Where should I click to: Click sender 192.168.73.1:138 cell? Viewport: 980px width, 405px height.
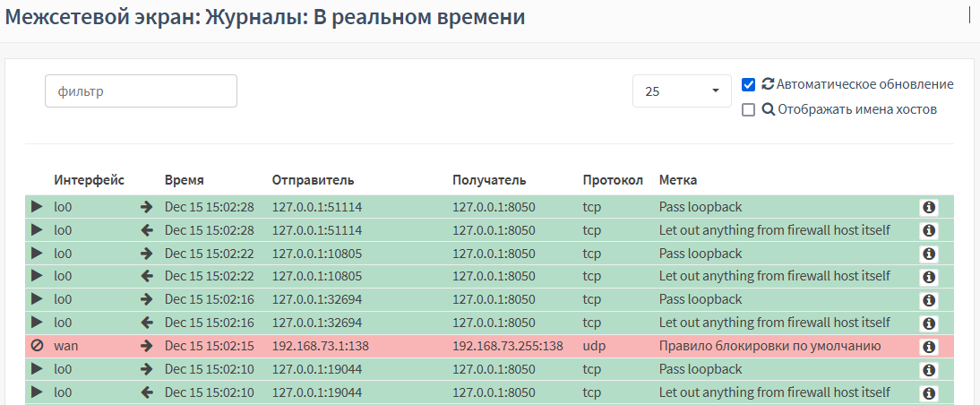321,346
